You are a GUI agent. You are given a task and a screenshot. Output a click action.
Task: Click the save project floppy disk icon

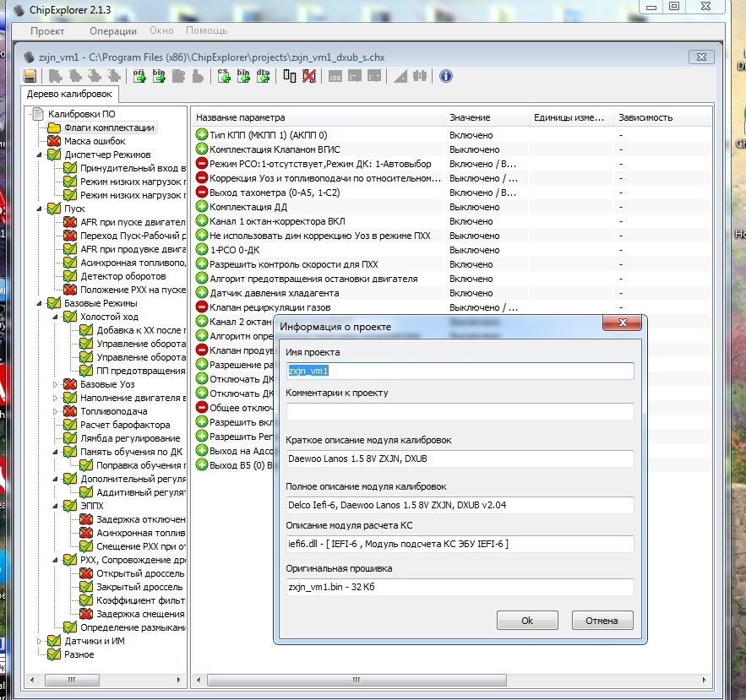[x=30, y=76]
